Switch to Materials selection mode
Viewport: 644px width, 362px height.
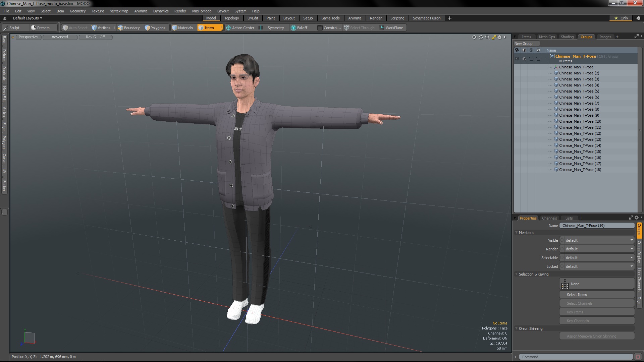click(182, 28)
